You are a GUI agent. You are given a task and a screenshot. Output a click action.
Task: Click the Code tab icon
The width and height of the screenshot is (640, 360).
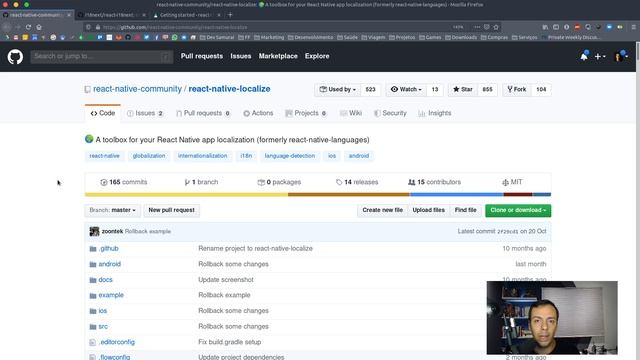(x=94, y=113)
